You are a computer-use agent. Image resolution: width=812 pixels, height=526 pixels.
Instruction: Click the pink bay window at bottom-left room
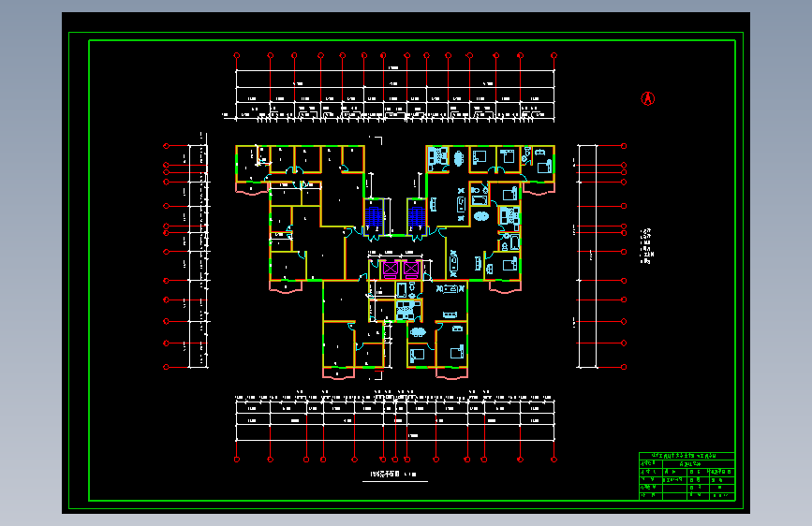coord(339,373)
